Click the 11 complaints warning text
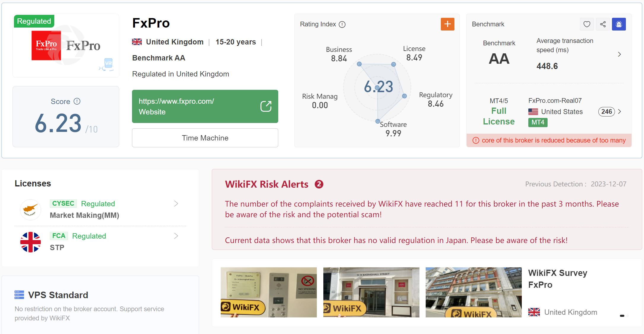The image size is (644, 334). coord(422,209)
